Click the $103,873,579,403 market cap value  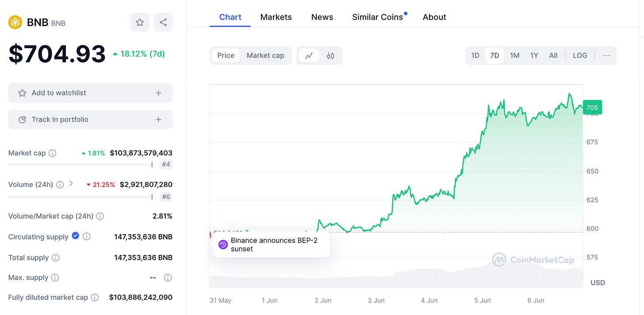(x=141, y=153)
